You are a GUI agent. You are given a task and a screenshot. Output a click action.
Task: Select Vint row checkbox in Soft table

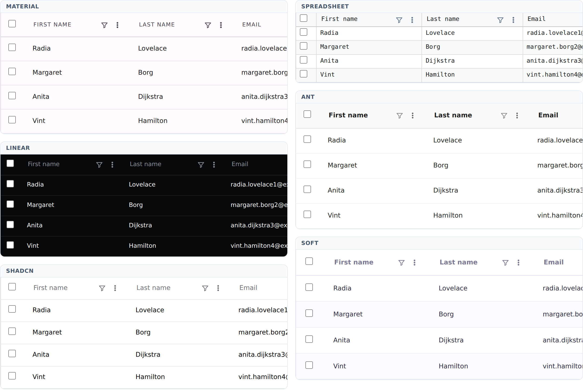309,366
